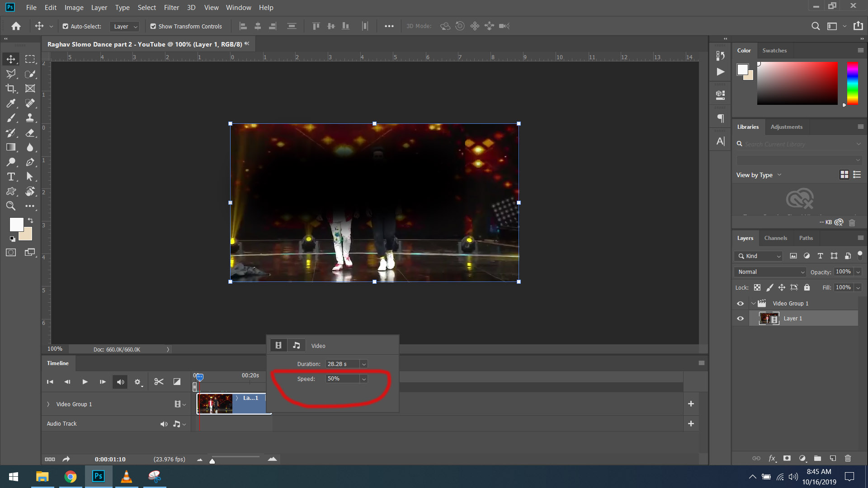This screenshot has width=868, height=488.
Task: Open the Duration dropdown
Action: coord(363,364)
